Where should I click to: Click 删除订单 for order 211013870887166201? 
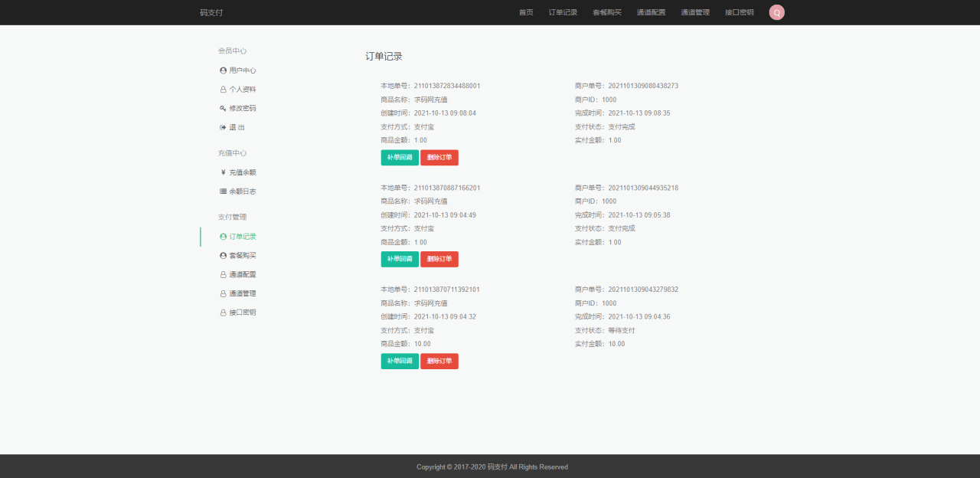coord(439,260)
